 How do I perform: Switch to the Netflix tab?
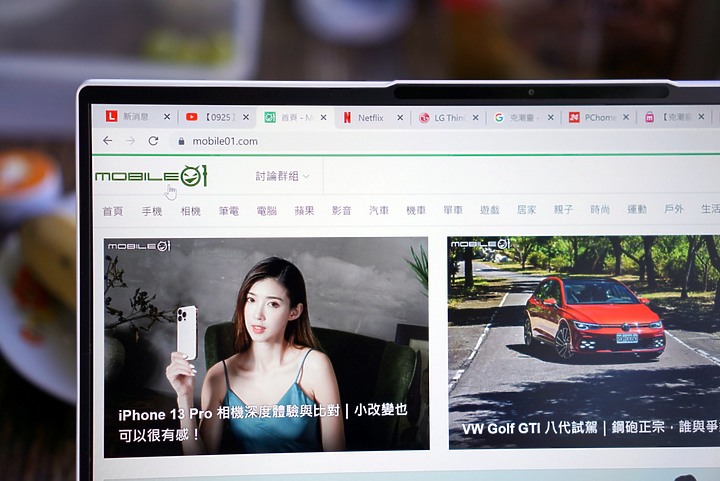(370, 117)
